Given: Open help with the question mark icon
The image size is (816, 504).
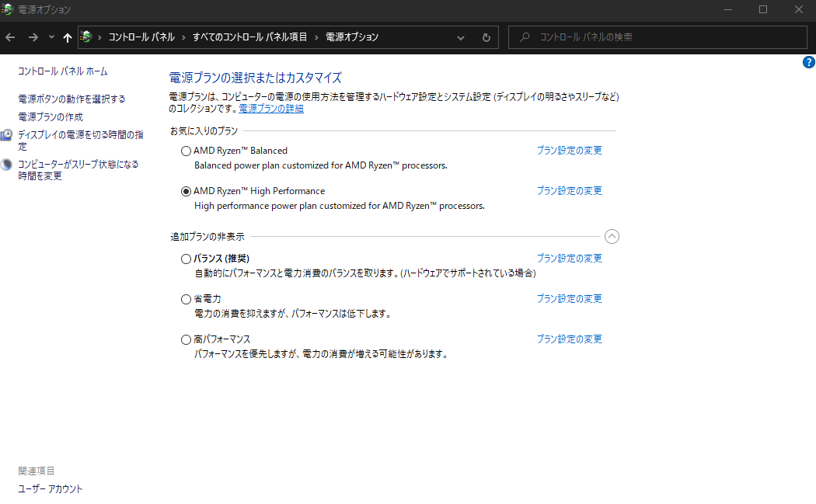Looking at the screenshot, I should pos(809,62).
